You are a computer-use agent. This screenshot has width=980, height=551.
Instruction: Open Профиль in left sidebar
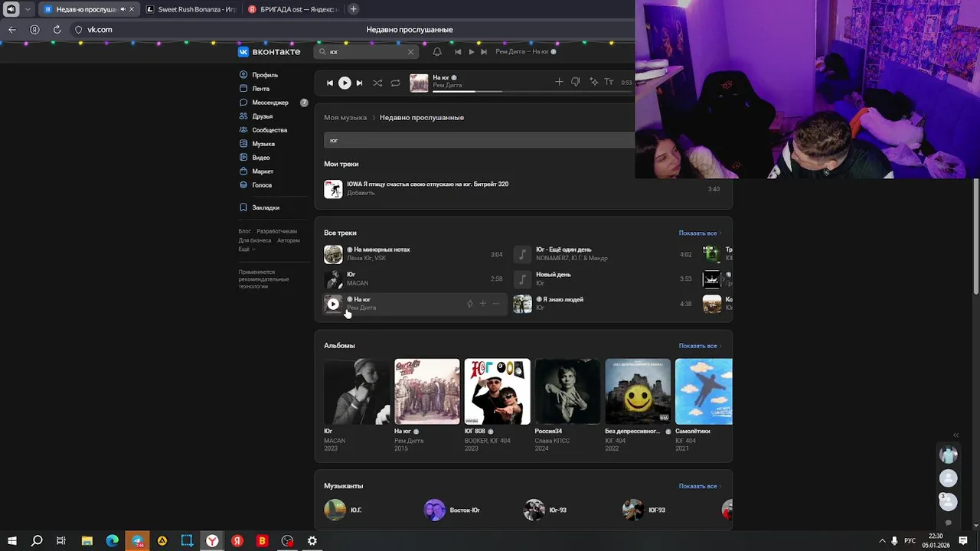tap(265, 75)
